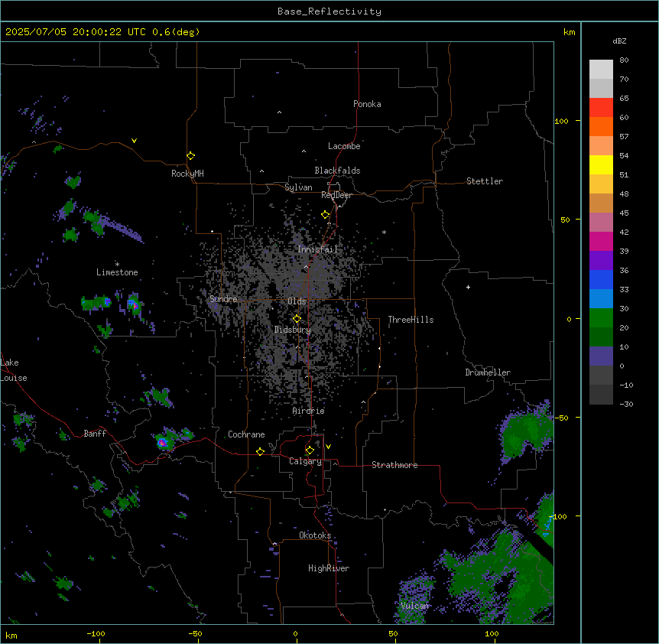This screenshot has height=644, width=659.
Task: Click the Sylvan label on the map
Action: coord(298,187)
